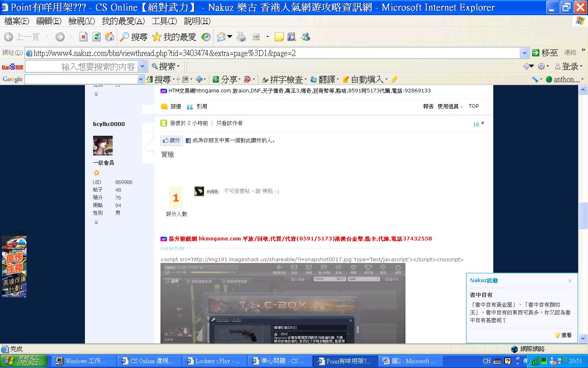Toggle the Google toolbar popup blocker icon
The width and height of the screenshot is (588, 368).
(247, 79)
